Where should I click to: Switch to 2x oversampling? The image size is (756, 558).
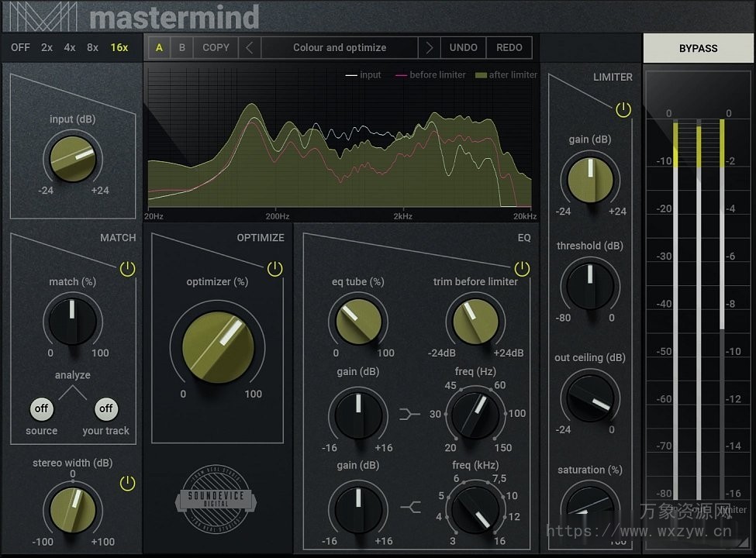coord(46,47)
